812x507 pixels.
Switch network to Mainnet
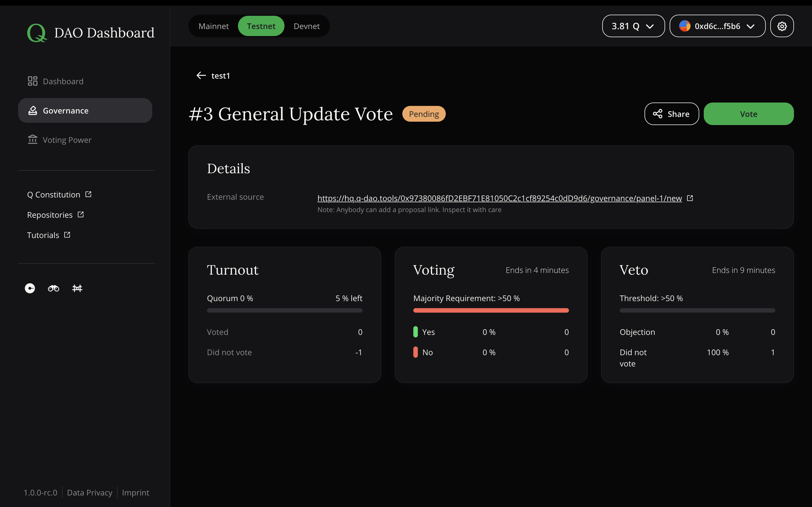pyautogui.click(x=213, y=26)
